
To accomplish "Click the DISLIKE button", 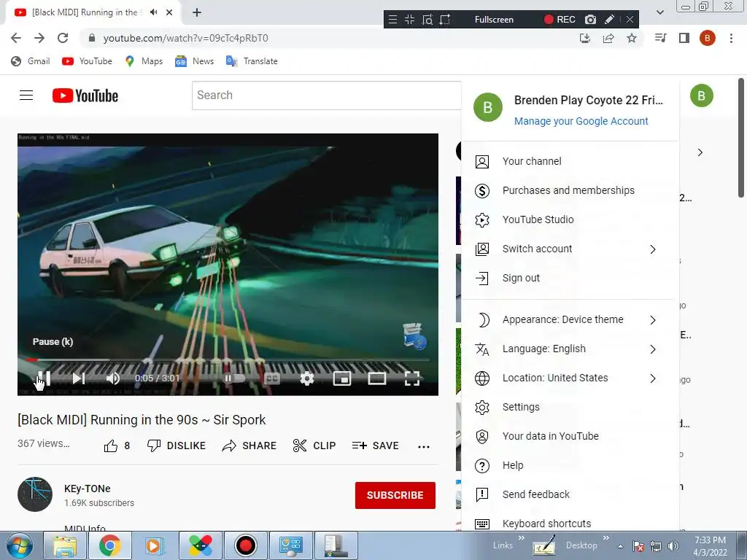I will [x=177, y=446].
